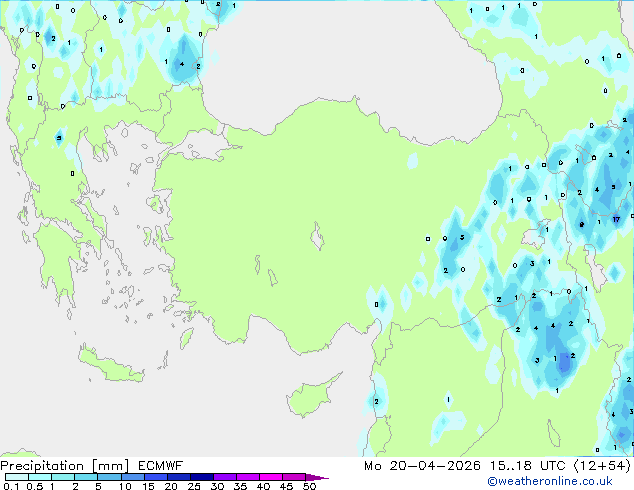The image size is (634, 490).
Task: Select the 40–45 mm magenta legend swatch
Action: 271,477
